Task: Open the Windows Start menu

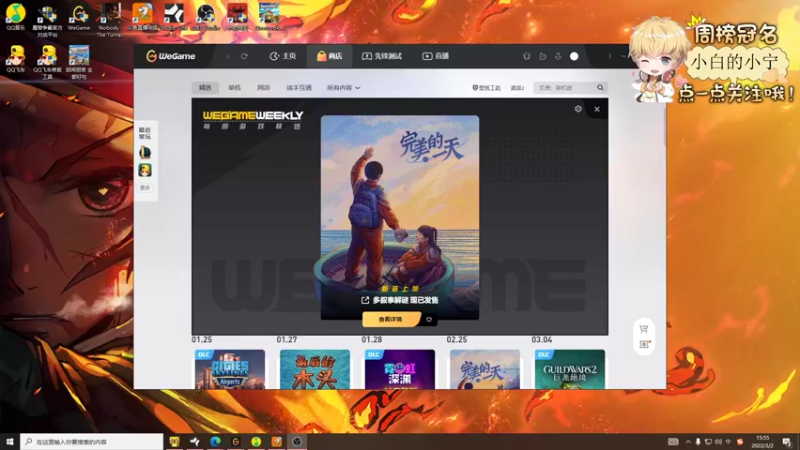Action: pyautogui.click(x=9, y=442)
